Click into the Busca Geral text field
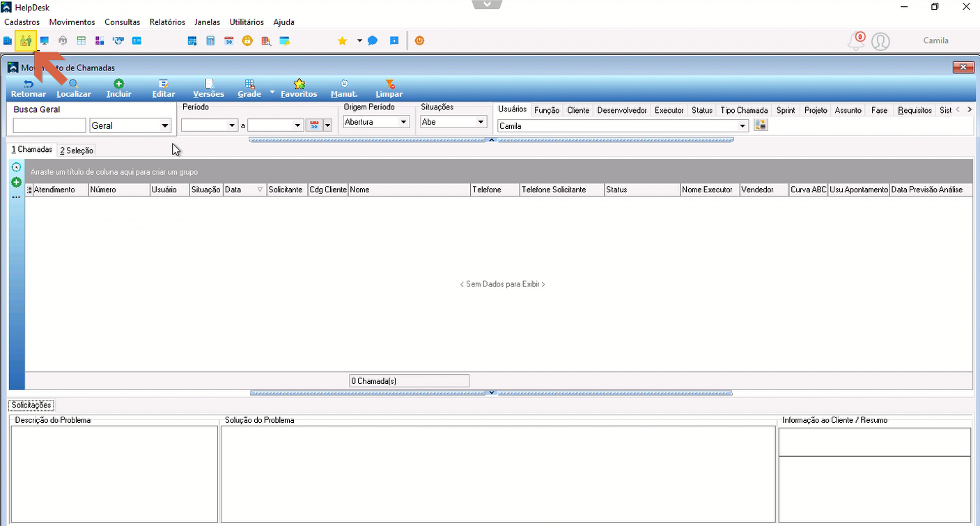980x526 pixels. (x=49, y=125)
